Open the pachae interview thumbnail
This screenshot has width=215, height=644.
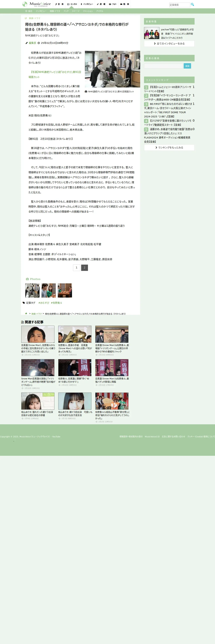tap(152, 33)
